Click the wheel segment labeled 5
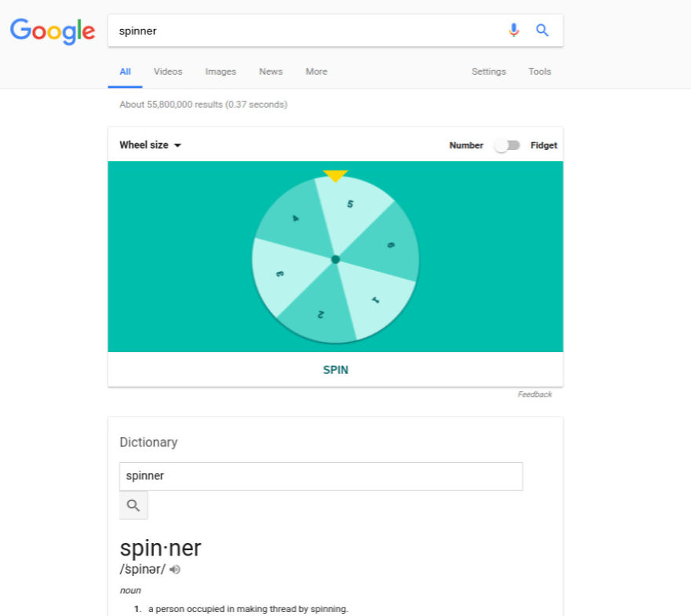 click(x=350, y=204)
